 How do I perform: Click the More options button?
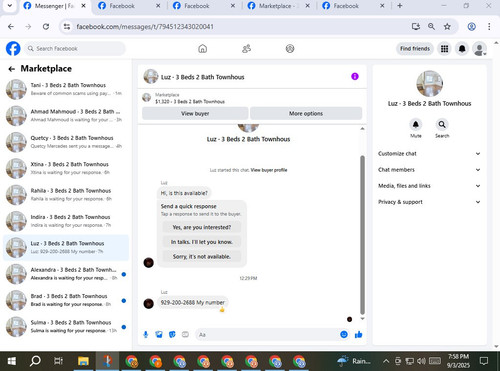[306, 113]
